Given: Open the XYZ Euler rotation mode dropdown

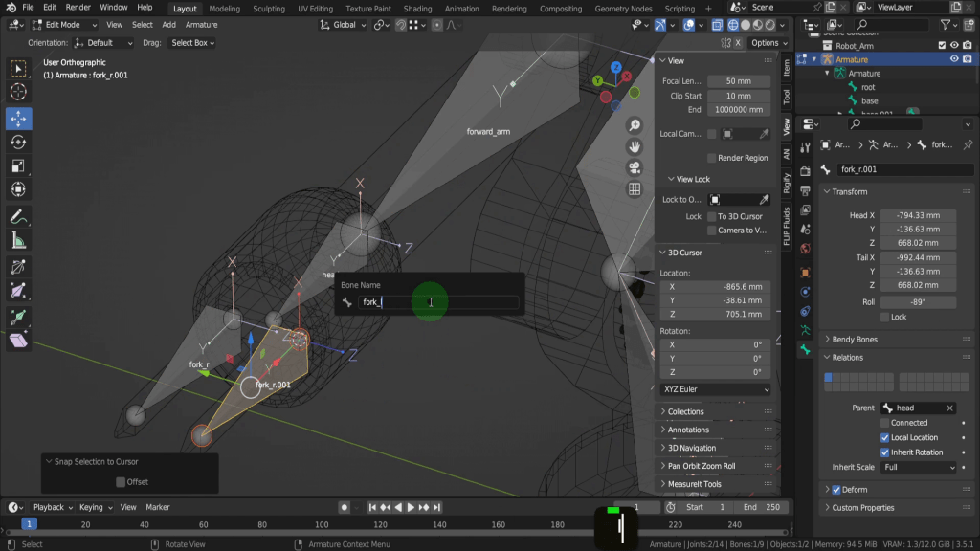Looking at the screenshot, I should tap(715, 389).
